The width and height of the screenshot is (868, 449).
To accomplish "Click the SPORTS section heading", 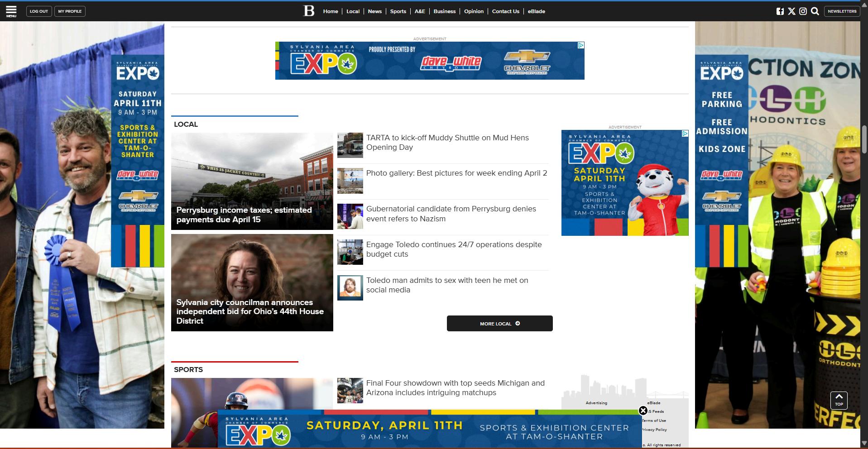I will (x=188, y=369).
